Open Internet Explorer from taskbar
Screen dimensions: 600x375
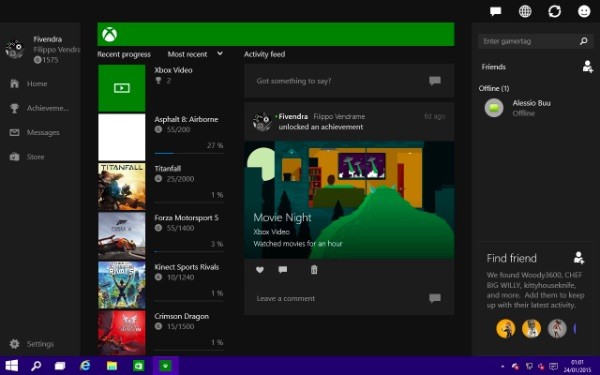click(x=85, y=366)
